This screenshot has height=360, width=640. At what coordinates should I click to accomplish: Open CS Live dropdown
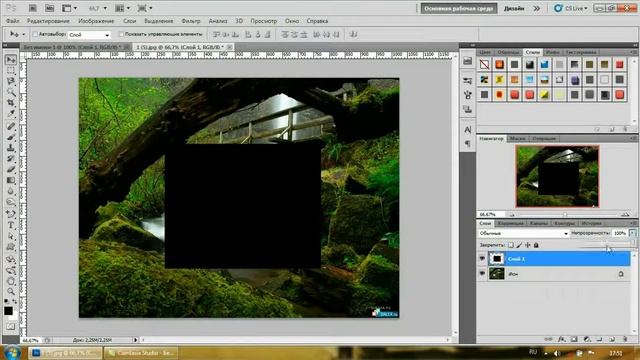point(571,8)
